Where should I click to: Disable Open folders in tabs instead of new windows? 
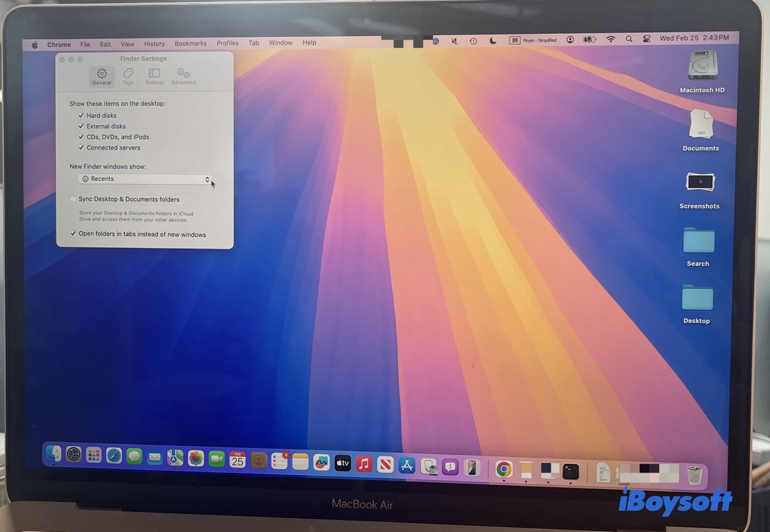(x=73, y=234)
